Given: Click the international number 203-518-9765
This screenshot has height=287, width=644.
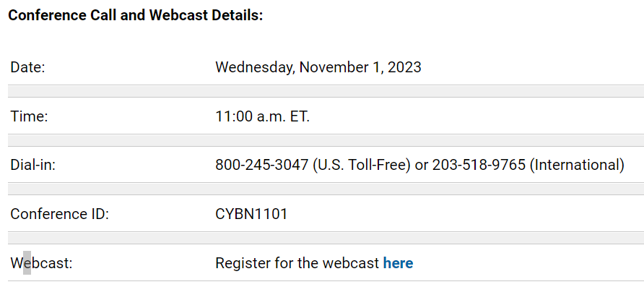Looking at the screenshot, I should tap(479, 165).
